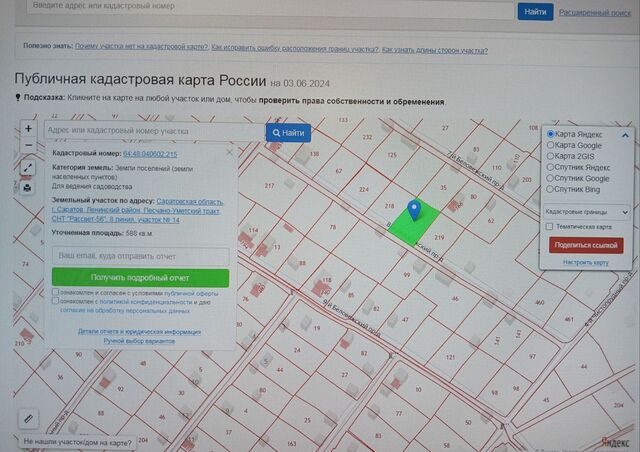
Task: Click the Яндекс logo on the map
Action: point(615,443)
